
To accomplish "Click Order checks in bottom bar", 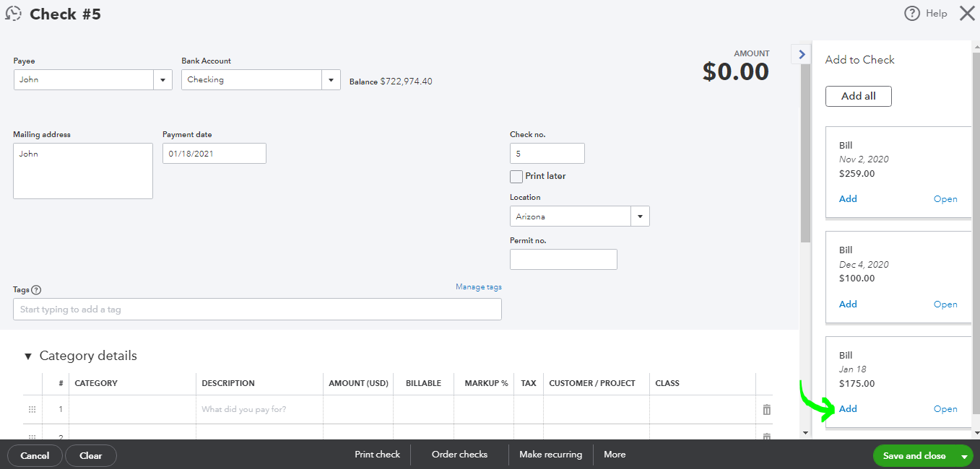I will click(459, 455).
